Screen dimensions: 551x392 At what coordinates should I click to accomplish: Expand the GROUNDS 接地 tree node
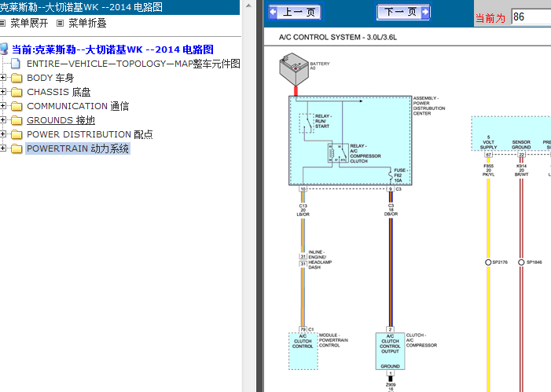coord(3,119)
